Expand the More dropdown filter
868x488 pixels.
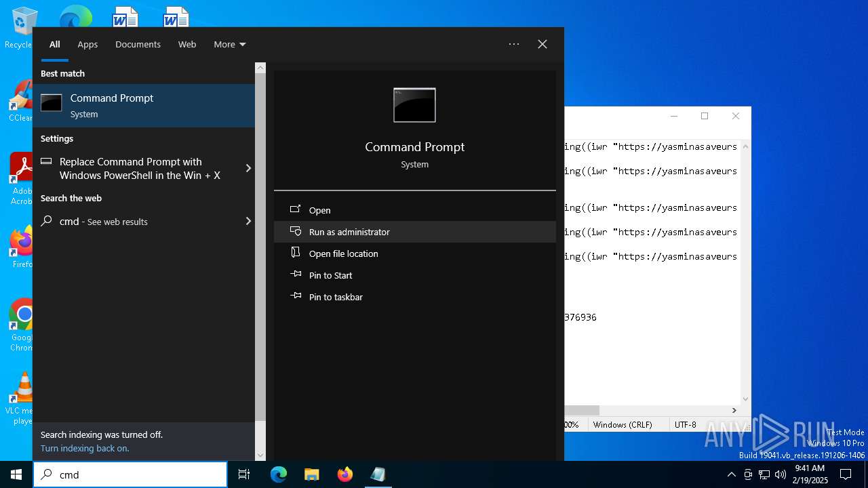coord(230,44)
